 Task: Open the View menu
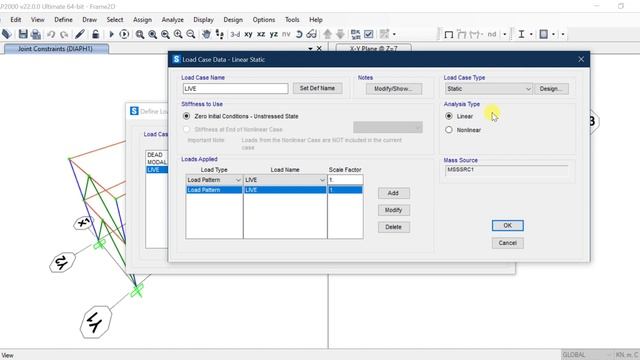click(x=38, y=20)
